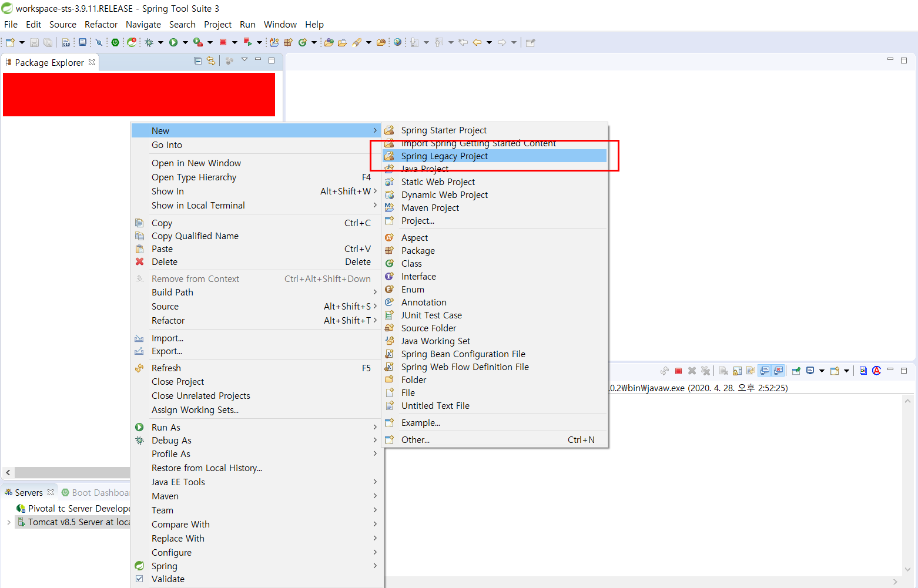Click the Spring Starter Project icon
Screen dimensions: 918x588
389,130
